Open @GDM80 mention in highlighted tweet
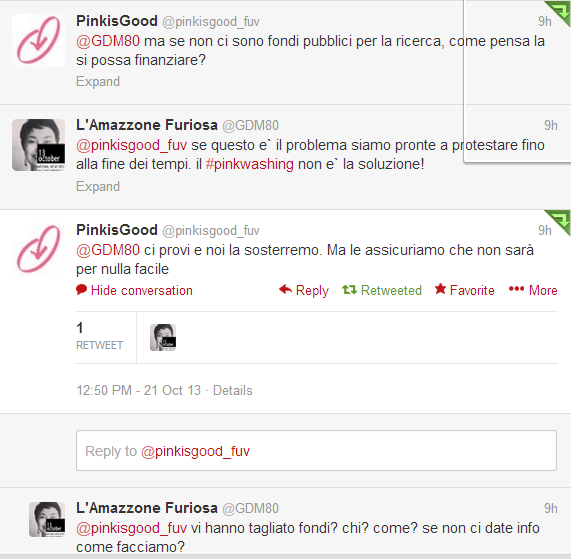The width and height of the screenshot is (571, 559). tap(108, 250)
